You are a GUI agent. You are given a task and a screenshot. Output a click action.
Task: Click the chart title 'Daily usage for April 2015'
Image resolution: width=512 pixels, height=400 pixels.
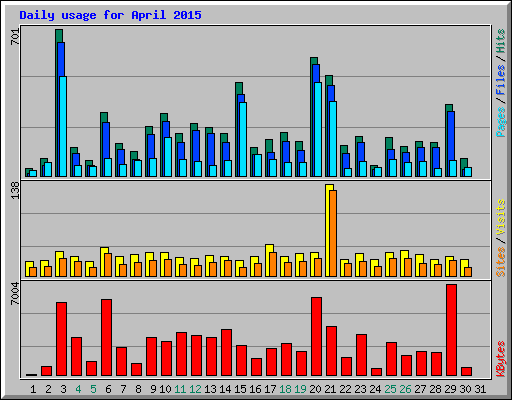[110, 15]
